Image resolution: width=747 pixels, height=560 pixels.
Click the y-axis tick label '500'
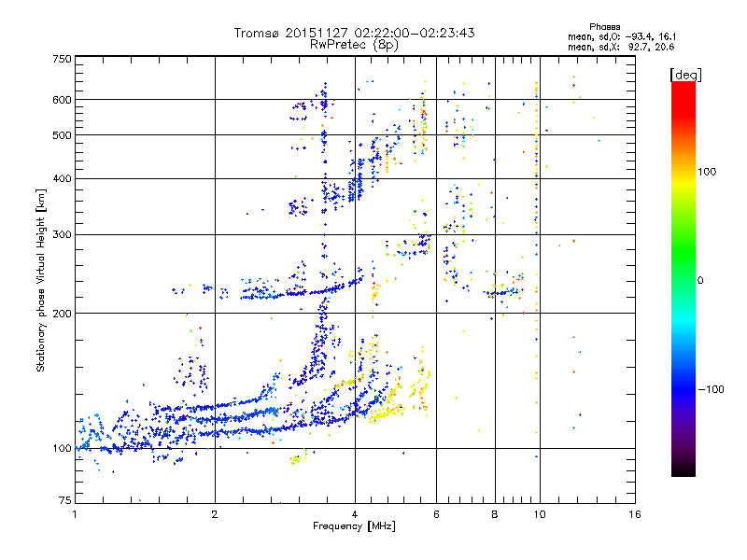[x=62, y=135]
